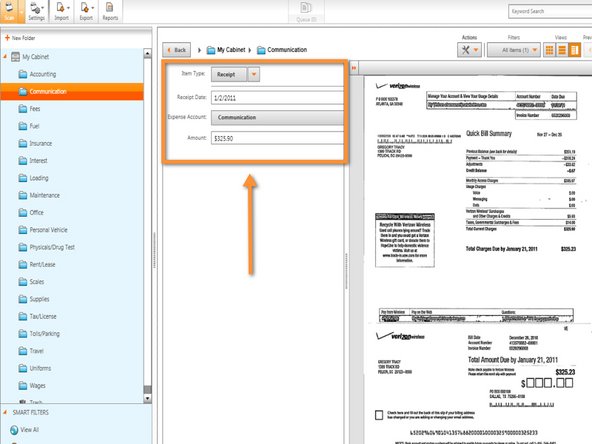592x444 pixels.
Task: Open the Reports icon
Action: click(110, 11)
